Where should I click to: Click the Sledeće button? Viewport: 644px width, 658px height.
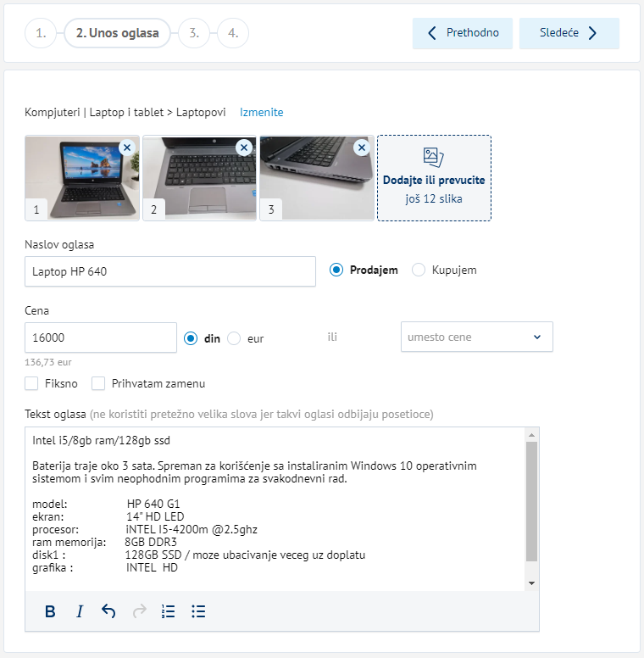569,33
